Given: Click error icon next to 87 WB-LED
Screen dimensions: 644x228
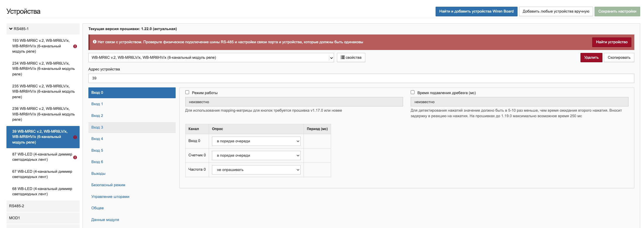Looking at the screenshot, I should [x=75, y=157].
